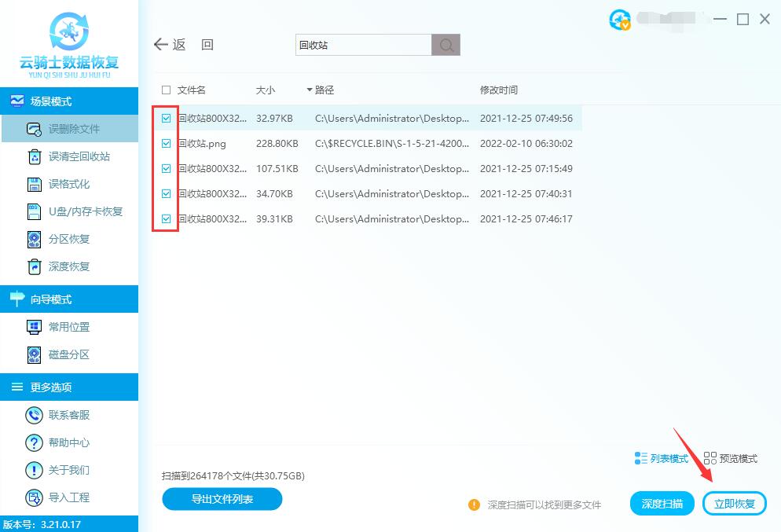Open 误清空回收站 recovery mode
Screen dimensions: 781x532
pyautogui.click(x=70, y=156)
